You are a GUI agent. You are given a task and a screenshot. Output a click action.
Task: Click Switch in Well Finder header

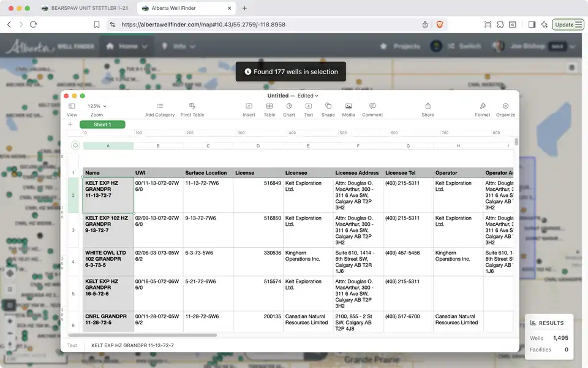click(x=465, y=46)
